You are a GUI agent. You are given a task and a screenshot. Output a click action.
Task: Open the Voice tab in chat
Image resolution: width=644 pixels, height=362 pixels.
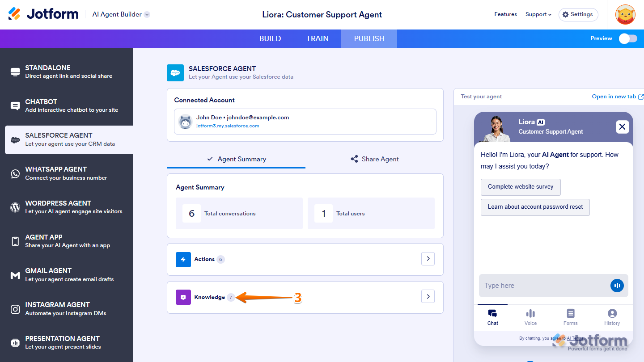(x=530, y=317)
